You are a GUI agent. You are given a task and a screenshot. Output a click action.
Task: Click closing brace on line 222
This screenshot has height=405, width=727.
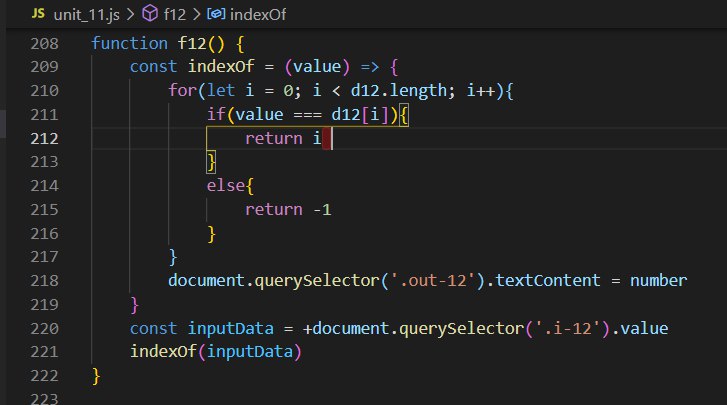[96, 376]
